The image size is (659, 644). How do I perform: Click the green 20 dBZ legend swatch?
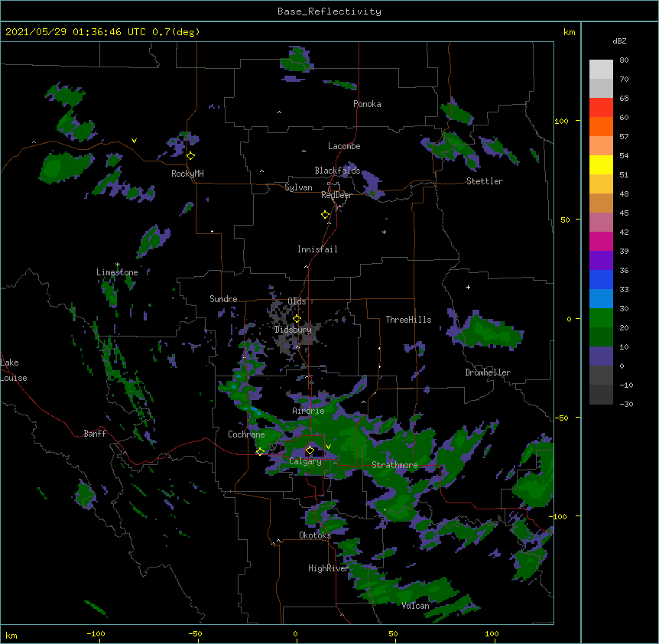pyautogui.click(x=601, y=318)
